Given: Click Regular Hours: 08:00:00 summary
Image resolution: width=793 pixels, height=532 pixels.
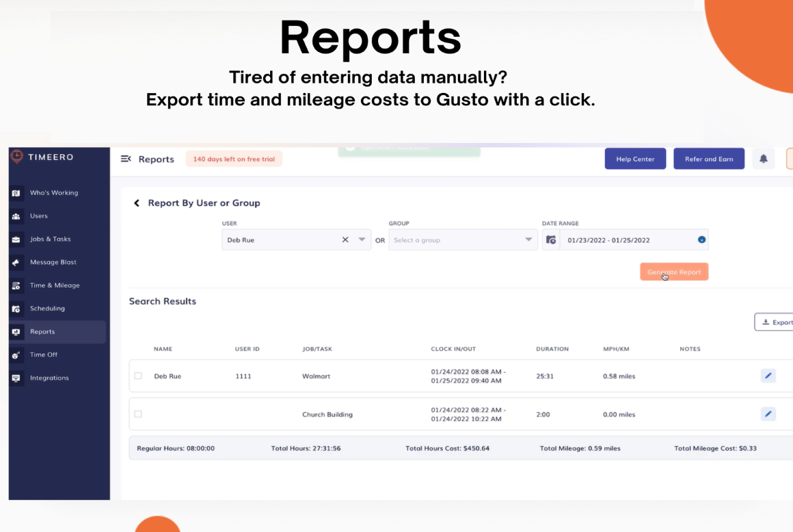Looking at the screenshot, I should tap(176, 448).
